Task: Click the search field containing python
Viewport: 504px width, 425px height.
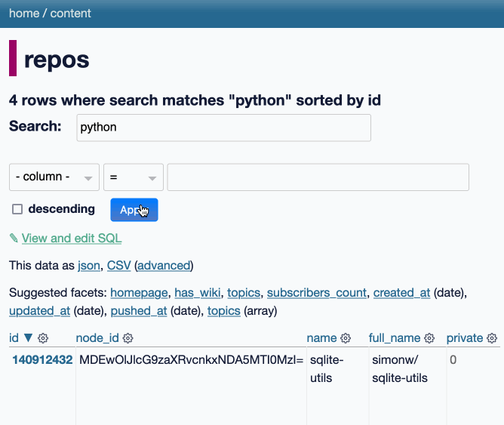Action: [x=224, y=128]
